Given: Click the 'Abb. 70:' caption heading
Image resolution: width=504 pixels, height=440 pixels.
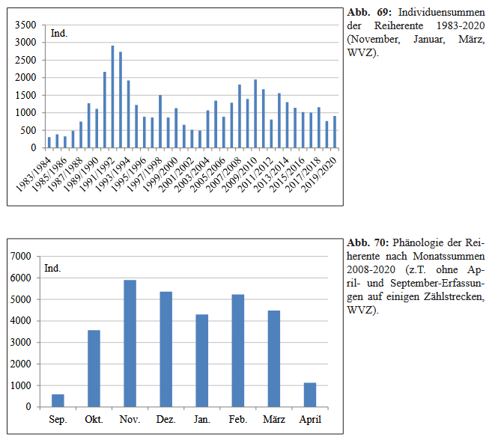Looking at the screenshot, I should 368,243.
